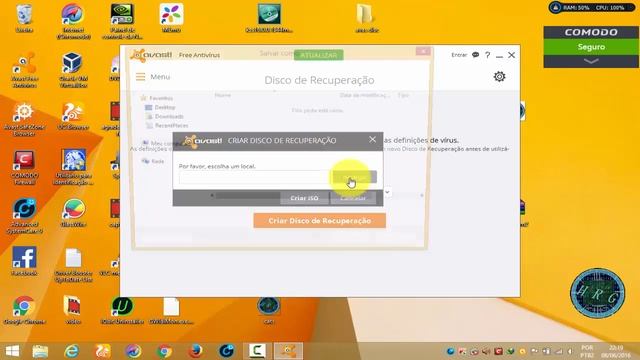Select Rede in the faded file browser
The image size is (640, 360).
pos(153,161)
